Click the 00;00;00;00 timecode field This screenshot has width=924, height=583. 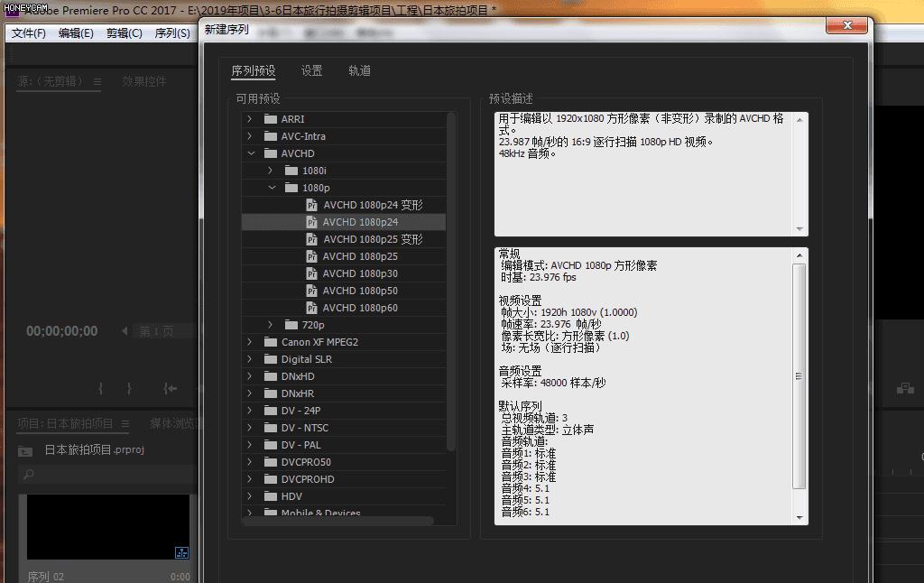tap(61, 330)
